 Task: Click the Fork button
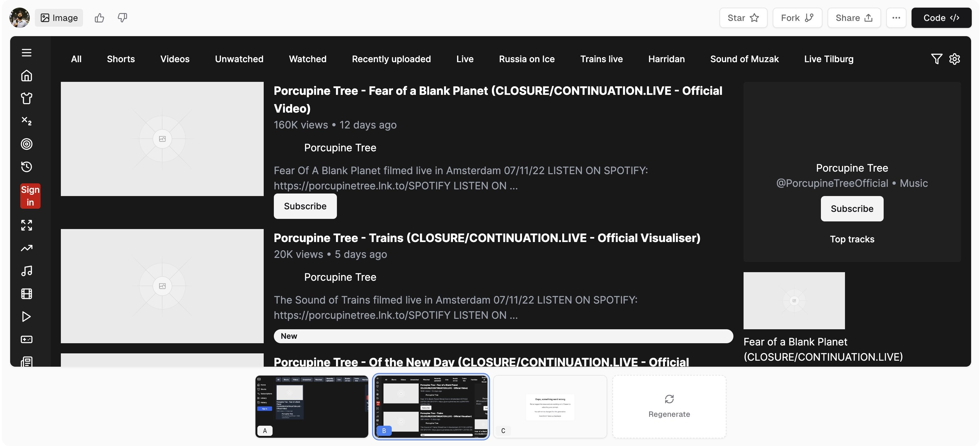pos(797,17)
